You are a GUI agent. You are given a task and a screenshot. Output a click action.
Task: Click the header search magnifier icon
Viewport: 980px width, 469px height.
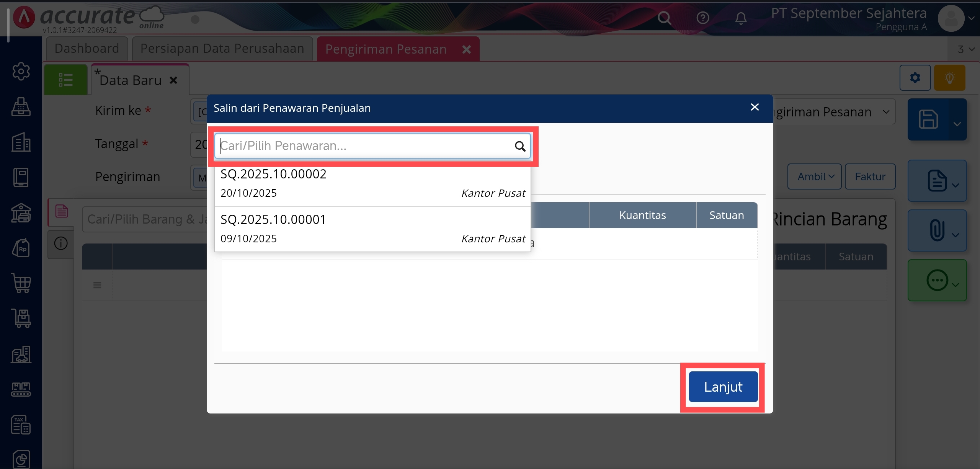tap(665, 18)
